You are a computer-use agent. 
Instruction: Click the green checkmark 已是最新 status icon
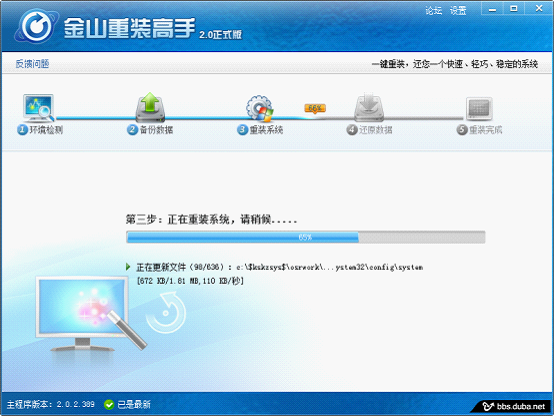(x=109, y=405)
